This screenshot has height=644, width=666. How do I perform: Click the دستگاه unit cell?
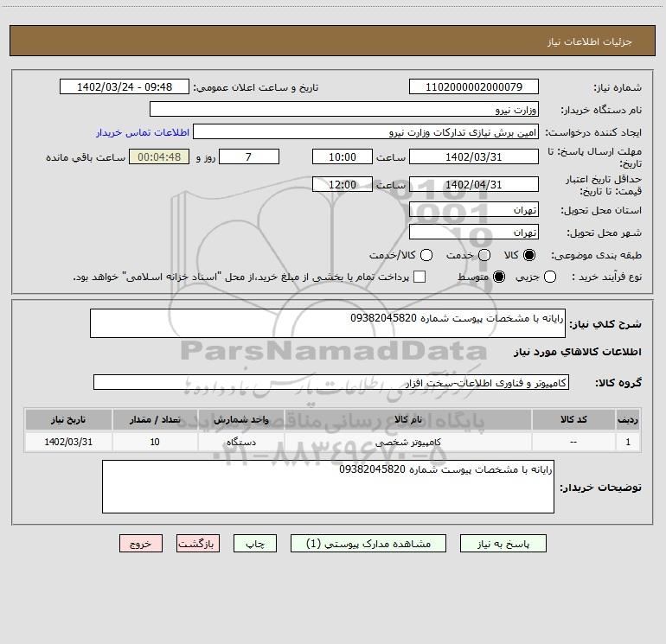[x=241, y=442]
